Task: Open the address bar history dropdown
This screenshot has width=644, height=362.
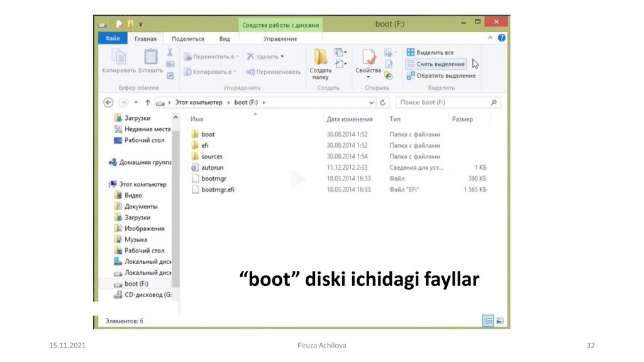Action: (371, 102)
